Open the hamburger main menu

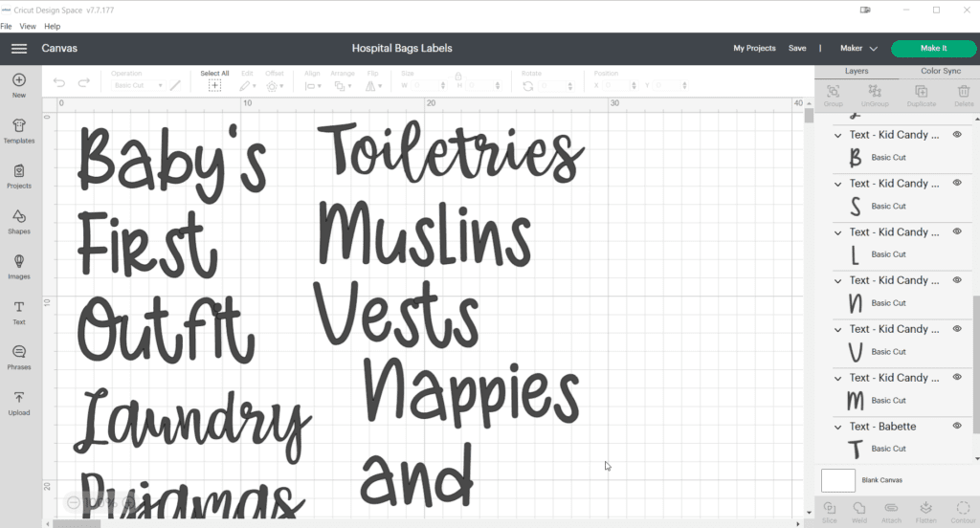[19, 48]
